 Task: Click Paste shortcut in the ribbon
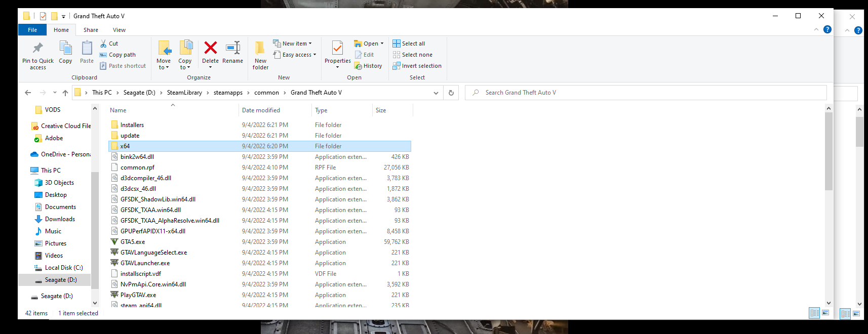click(123, 66)
